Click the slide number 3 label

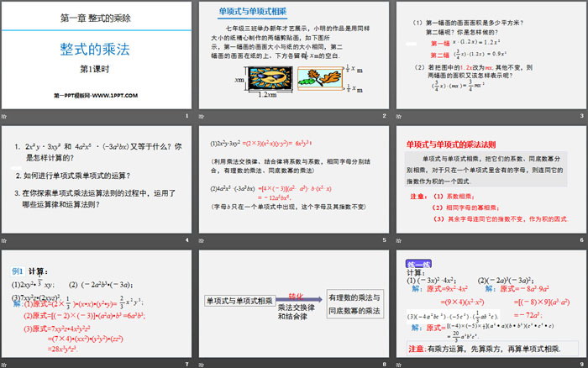581,114
